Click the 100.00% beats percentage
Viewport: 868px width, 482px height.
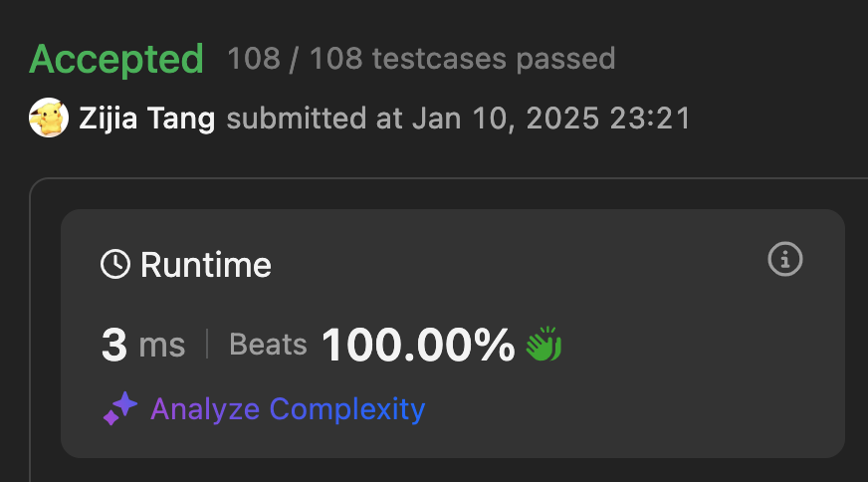[417, 345]
